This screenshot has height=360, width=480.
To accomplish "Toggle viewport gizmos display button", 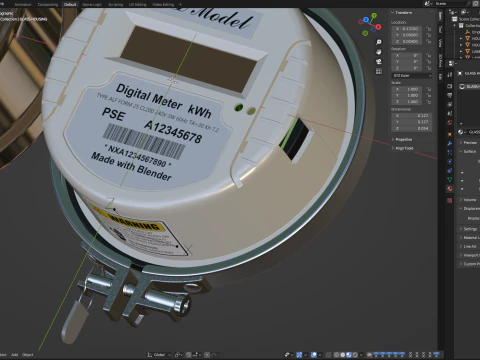I will pos(299,355).
